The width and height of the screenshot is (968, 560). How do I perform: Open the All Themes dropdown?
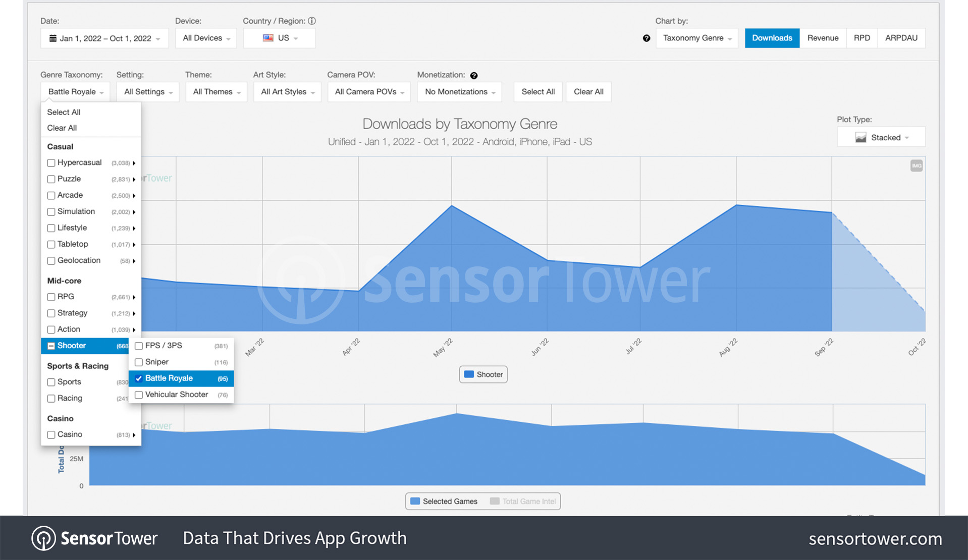(x=217, y=92)
